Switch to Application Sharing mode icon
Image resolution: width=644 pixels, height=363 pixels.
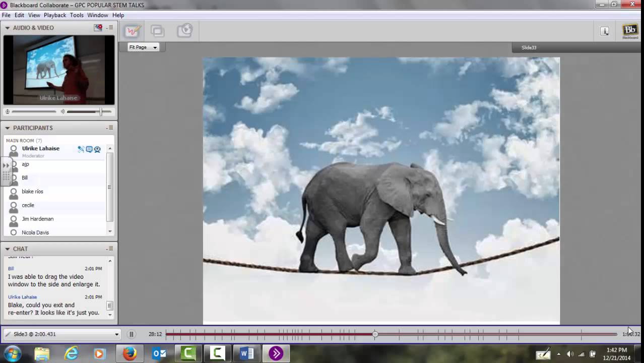pos(158,31)
